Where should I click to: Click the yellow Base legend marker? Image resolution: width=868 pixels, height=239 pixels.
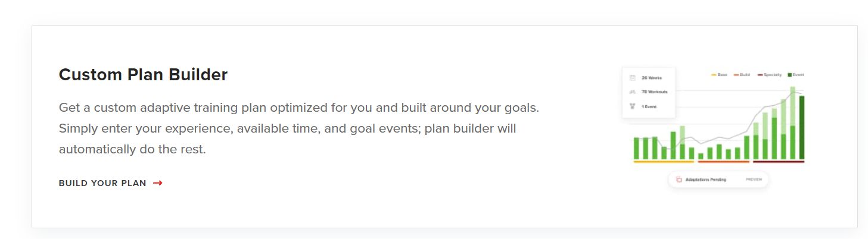[x=714, y=75]
